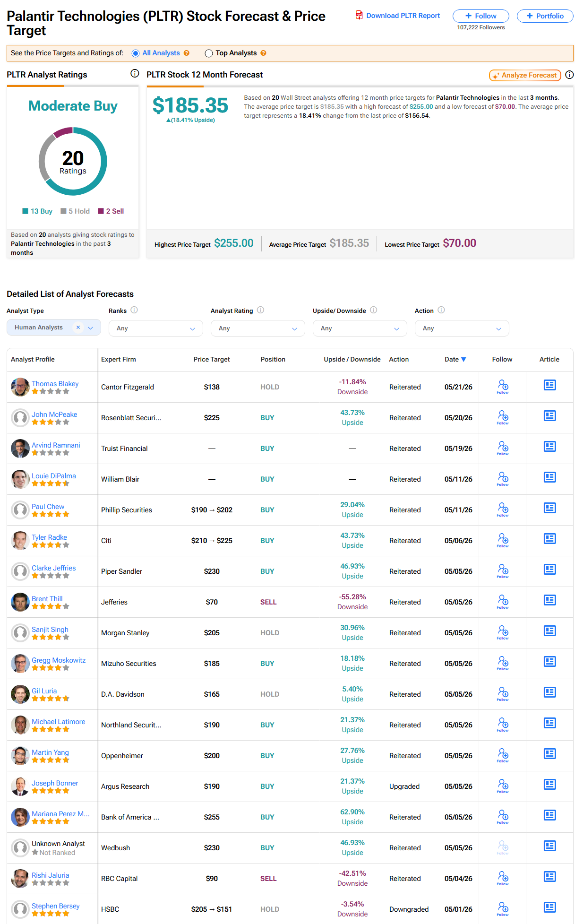This screenshot has width=575, height=924.
Task: Select All Analysts radio button
Action: [x=136, y=53]
